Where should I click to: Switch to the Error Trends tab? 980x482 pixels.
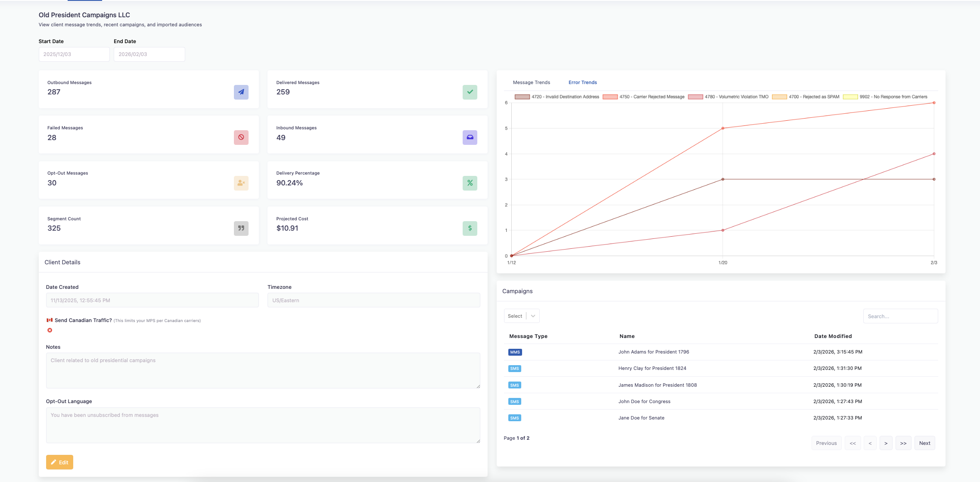coord(582,82)
